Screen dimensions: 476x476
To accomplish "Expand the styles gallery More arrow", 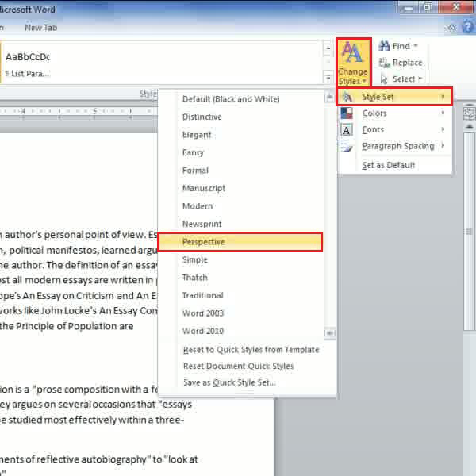I will [x=328, y=78].
